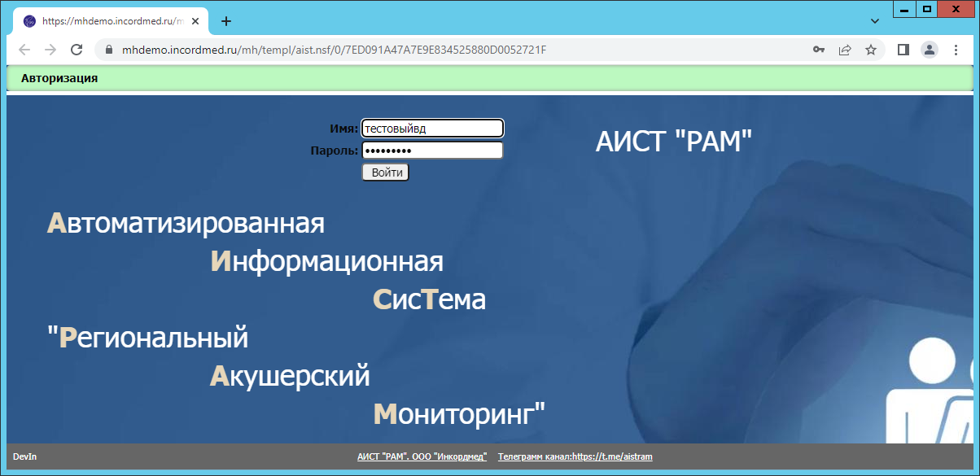The height and width of the screenshot is (476, 980).
Task: Close the mhdemo.incordmed.ru tab
Action: [195, 21]
